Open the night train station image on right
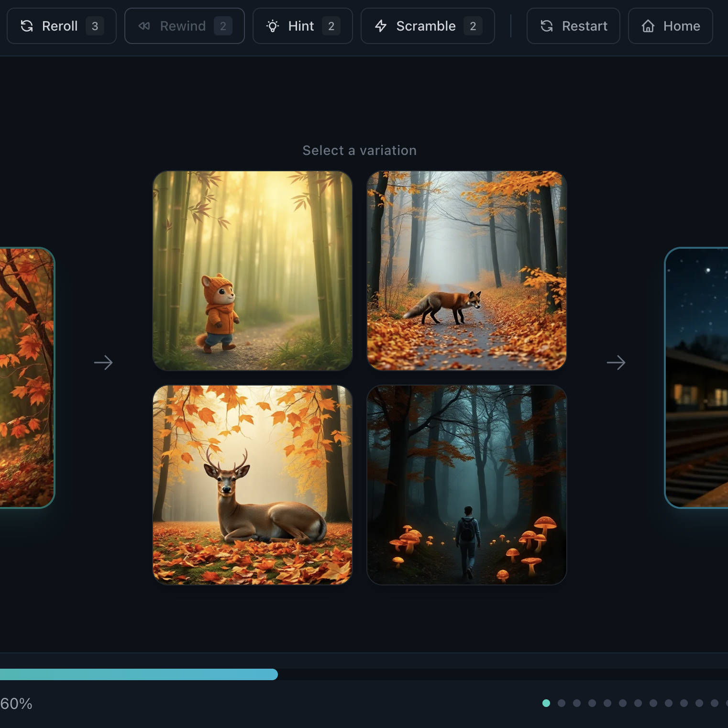 (696, 378)
